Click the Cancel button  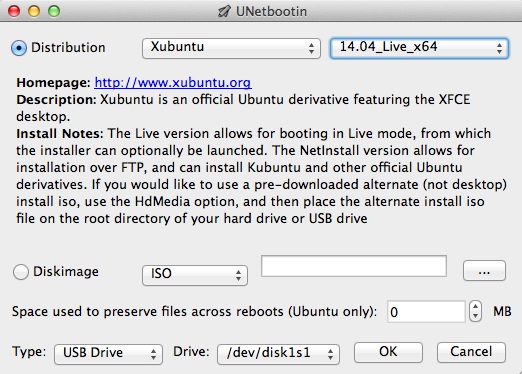[471, 352]
